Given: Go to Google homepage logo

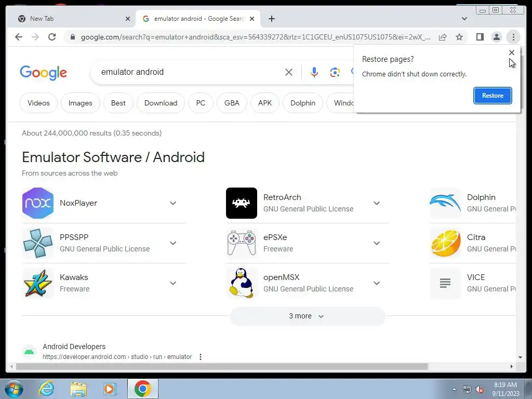Looking at the screenshot, I should pyautogui.click(x=44, y=73).
